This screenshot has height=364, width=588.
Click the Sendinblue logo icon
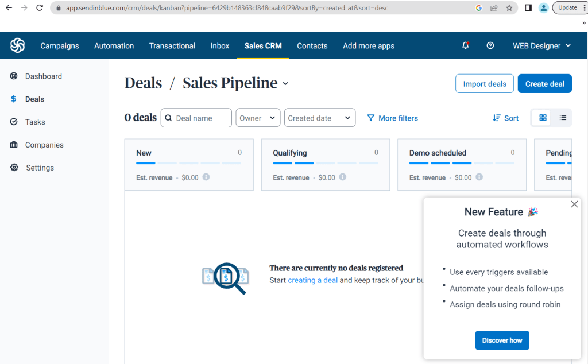point(18,45)
